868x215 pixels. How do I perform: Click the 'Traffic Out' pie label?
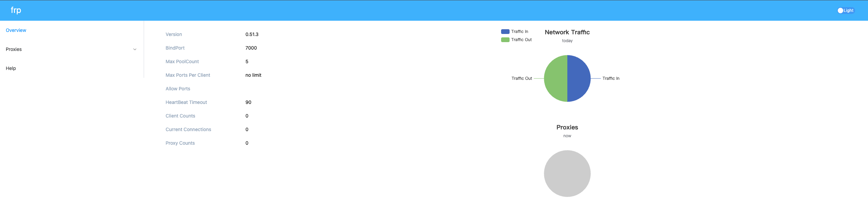click(522, 78)
